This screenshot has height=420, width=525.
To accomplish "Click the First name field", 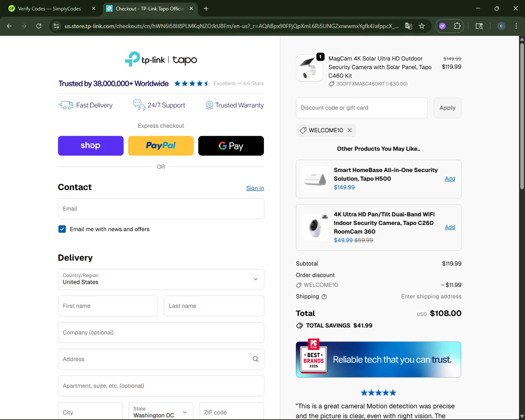I will point(108,306).
